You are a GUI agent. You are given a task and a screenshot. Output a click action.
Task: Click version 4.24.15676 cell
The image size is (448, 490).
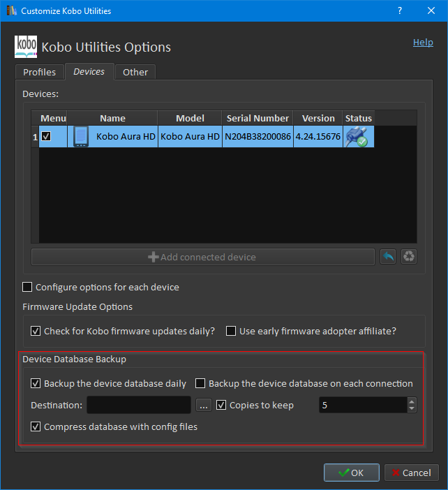click(318, 137)
